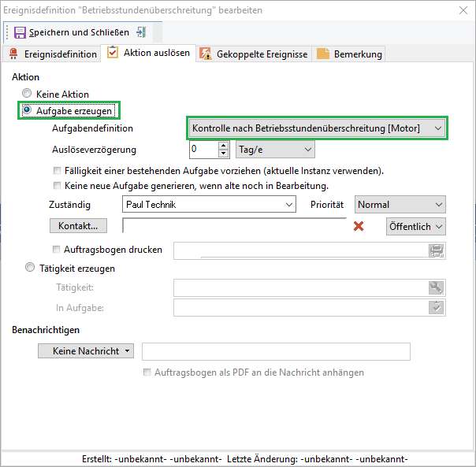Image resolution: width=476 pixels, height=467 pixels.
Task: Click the alarm bell icon on the Ereignisdefinition tab
Action: click(x=13, y=54)
